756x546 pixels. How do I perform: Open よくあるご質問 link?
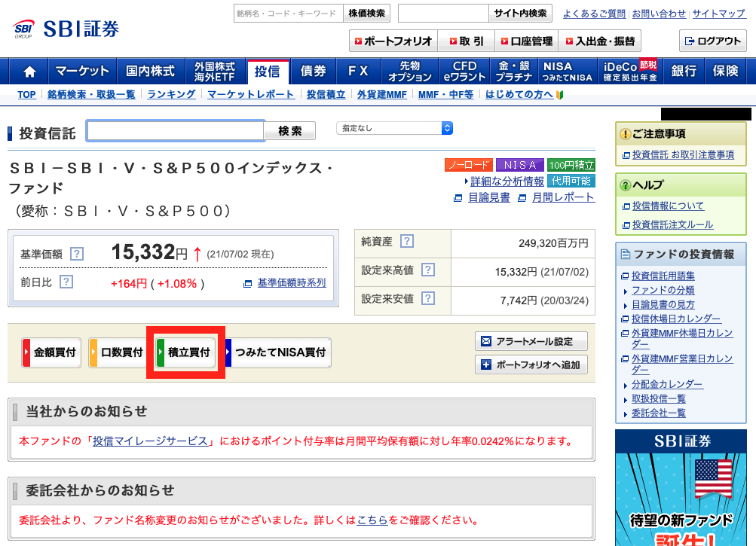click(x=594, y=14)
